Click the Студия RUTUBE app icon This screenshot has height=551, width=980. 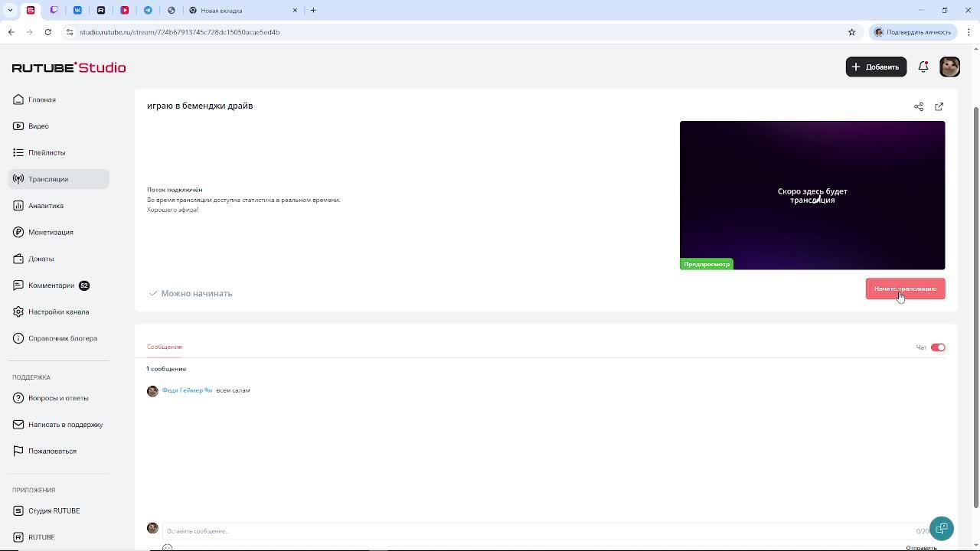[x=18, y=510]
